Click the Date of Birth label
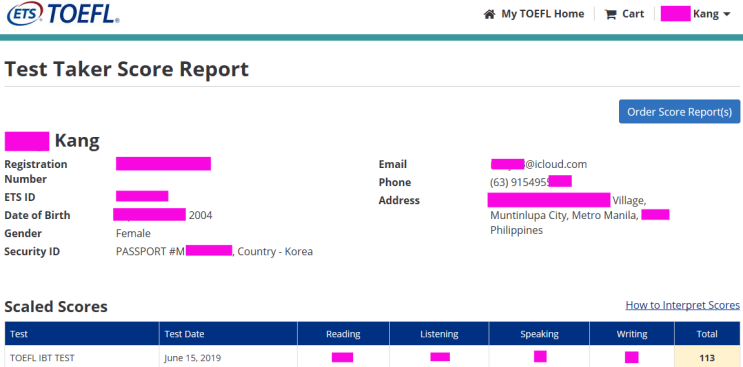This screenshot has width=743, height=367. point(37,215)
